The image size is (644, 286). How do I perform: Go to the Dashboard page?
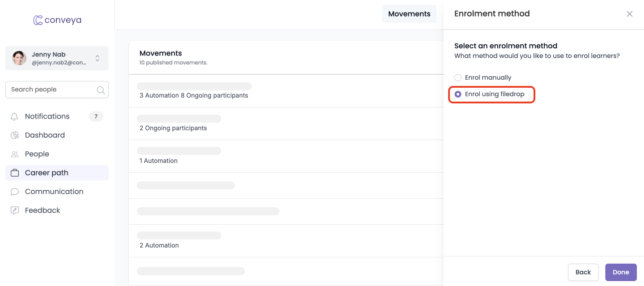[x=57, y=135]
